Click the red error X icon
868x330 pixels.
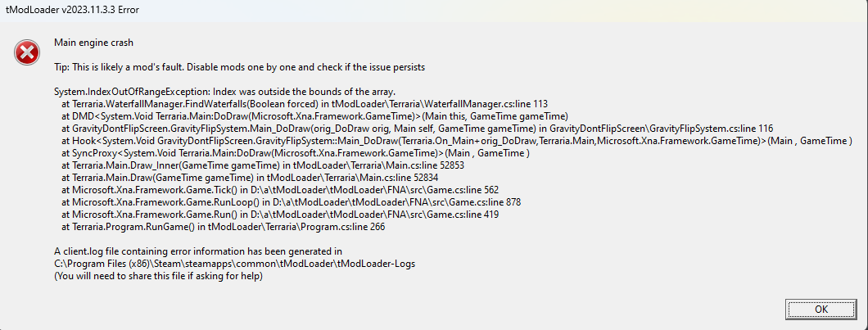(x=27, y=54)
